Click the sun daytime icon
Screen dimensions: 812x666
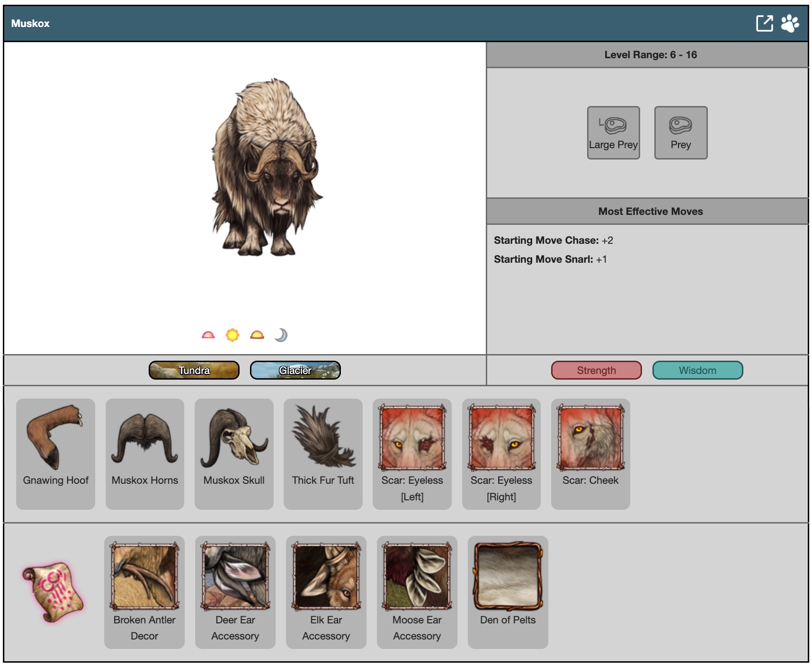pyautogui.click(x=232, y=335)
